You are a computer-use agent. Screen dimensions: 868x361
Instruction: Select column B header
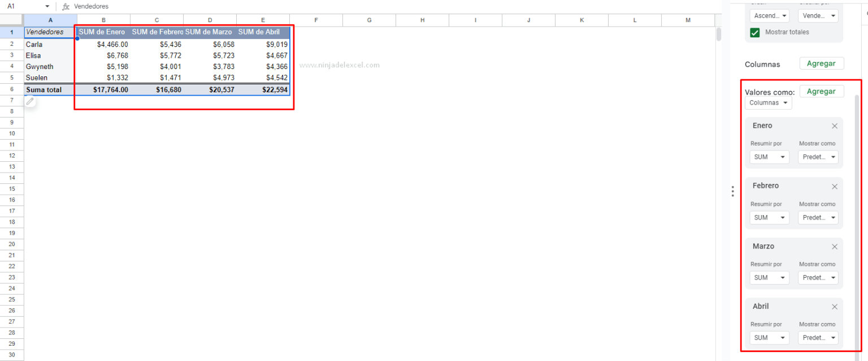coord(103,19)
